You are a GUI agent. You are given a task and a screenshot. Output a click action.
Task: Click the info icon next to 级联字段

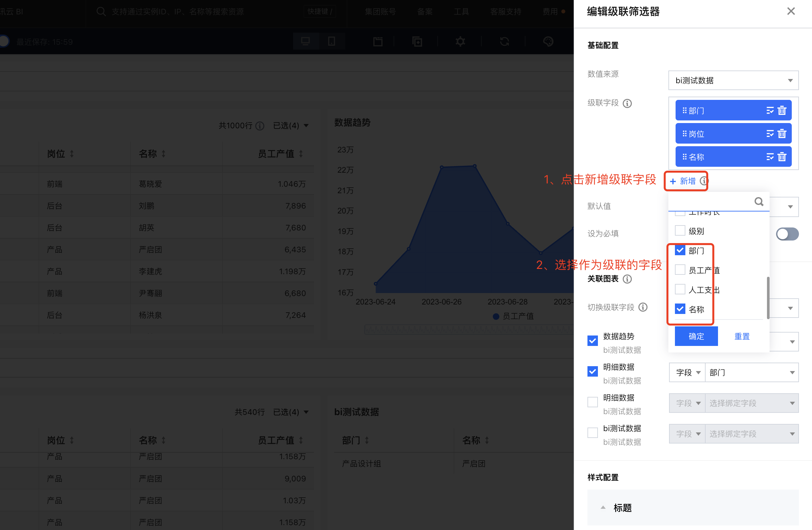pyautogui.click(x=627, y=103)
